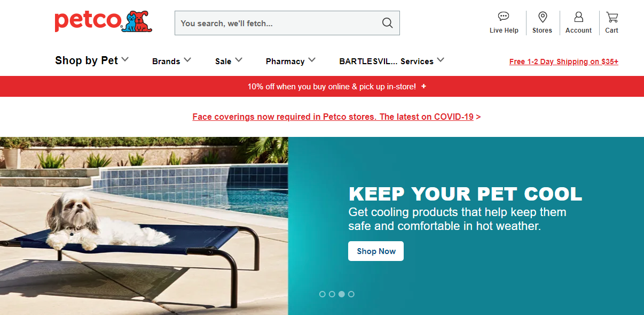Viewport: 644px width, 315px height.
Task: Click the currently active third carousel dot
Action: click(342, 294)
